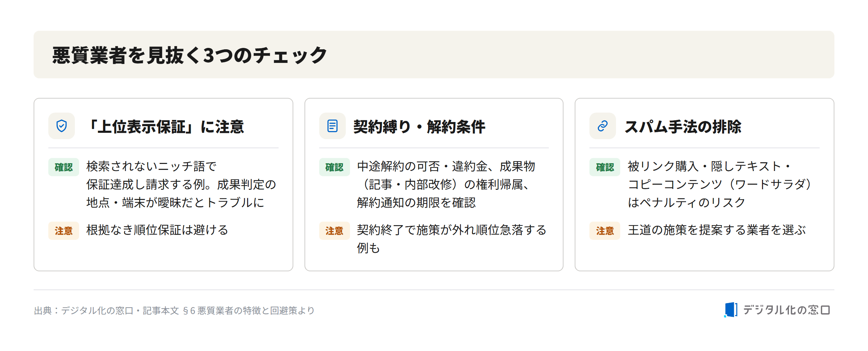Click the title 悪質業者を見抜く3つのチェック
Viewport: 868px width, 351px height.
tap(189, 55)
